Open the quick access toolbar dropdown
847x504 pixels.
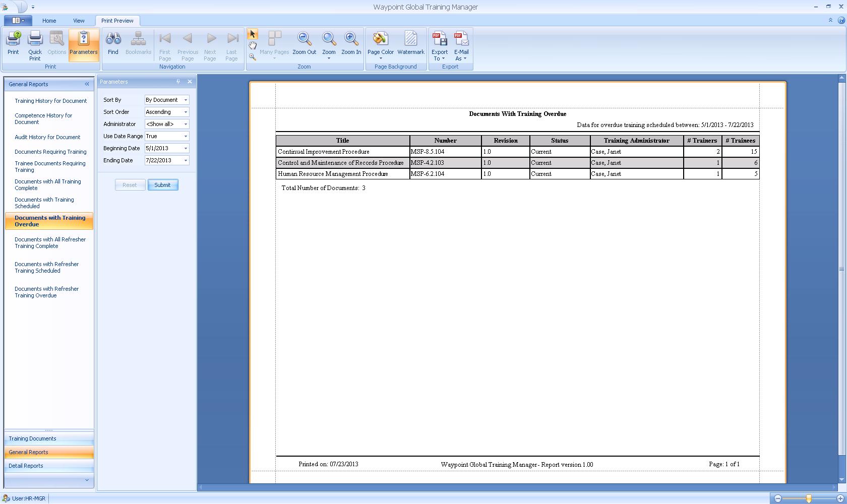coord(33,7)
